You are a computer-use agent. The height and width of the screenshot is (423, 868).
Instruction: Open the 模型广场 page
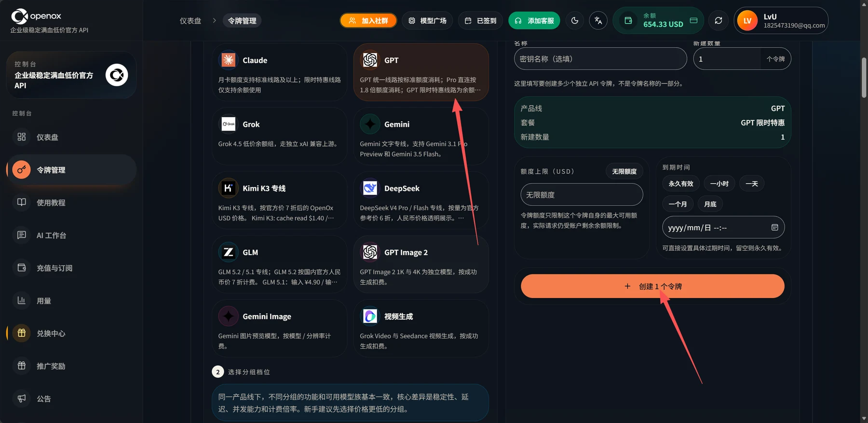pyautogui.click(x=427, y=21)
